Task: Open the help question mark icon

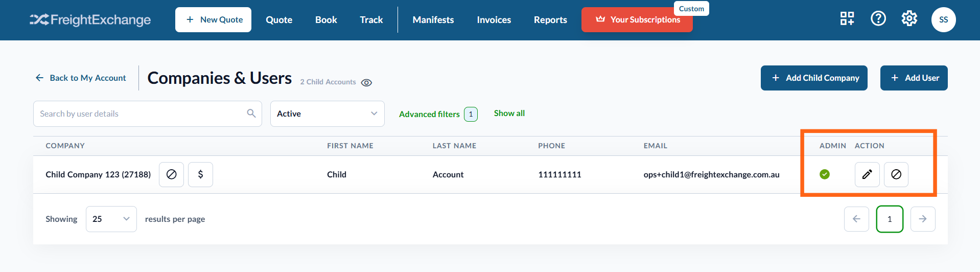Action: (x=878, y=19)
